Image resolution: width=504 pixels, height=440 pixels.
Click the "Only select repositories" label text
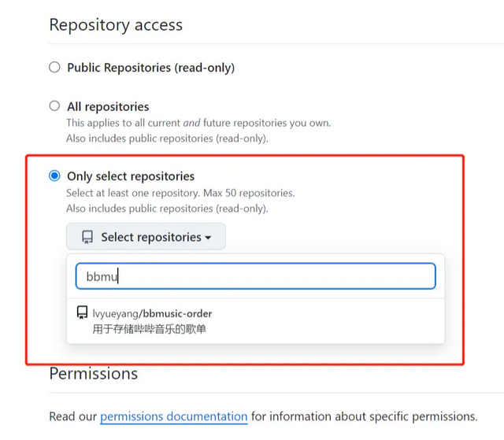[131, 176]
